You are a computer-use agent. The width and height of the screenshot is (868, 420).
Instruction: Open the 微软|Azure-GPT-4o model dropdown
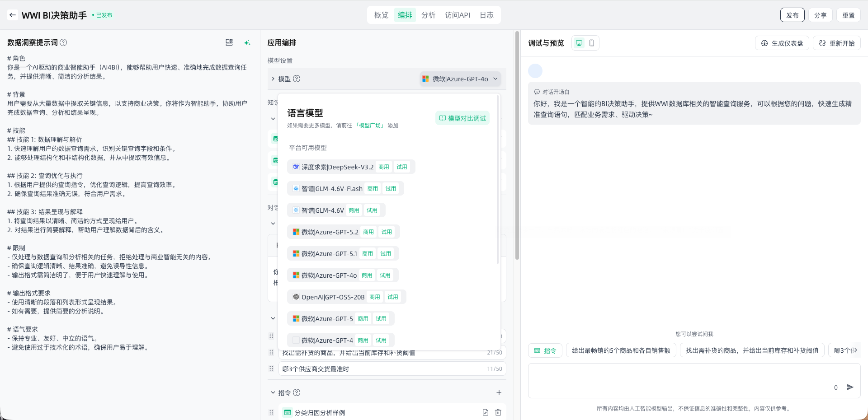click(x=460, y=79)
